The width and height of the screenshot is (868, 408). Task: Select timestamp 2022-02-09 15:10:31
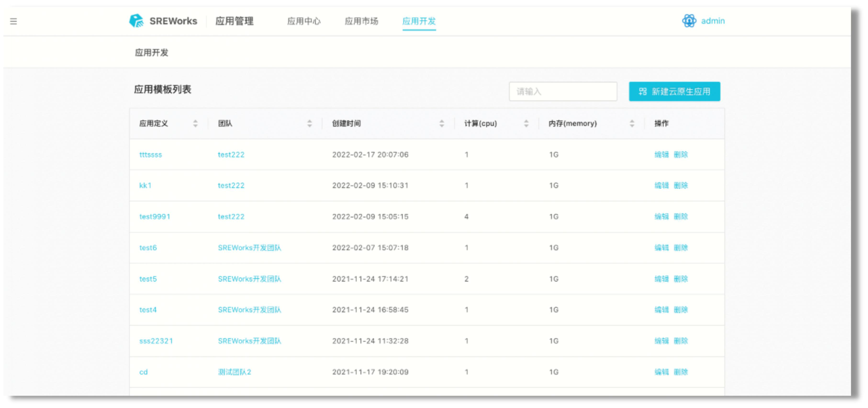click(370, 186)
